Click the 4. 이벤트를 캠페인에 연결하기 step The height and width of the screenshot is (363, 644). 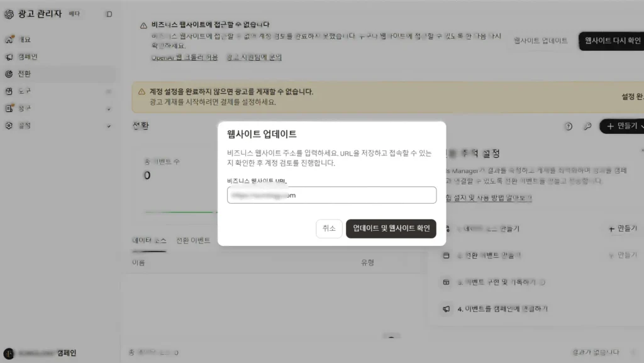coord(502,309)
